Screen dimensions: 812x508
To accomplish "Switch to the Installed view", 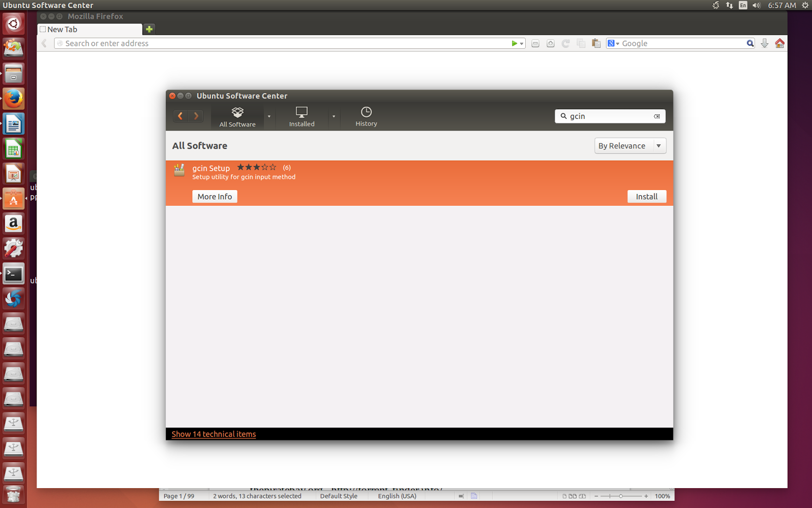I will point(302,117).
